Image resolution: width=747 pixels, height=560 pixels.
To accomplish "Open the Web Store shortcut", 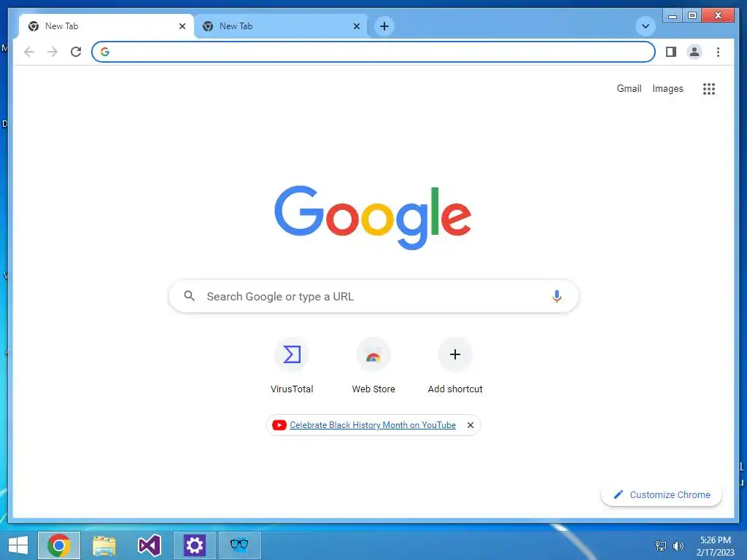I will coord(373,366).
